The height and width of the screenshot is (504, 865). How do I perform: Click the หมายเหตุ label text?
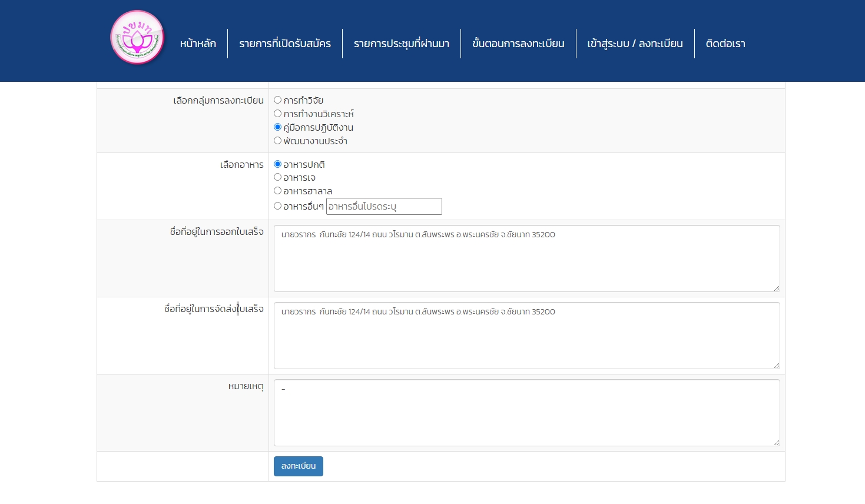point(246,387)
